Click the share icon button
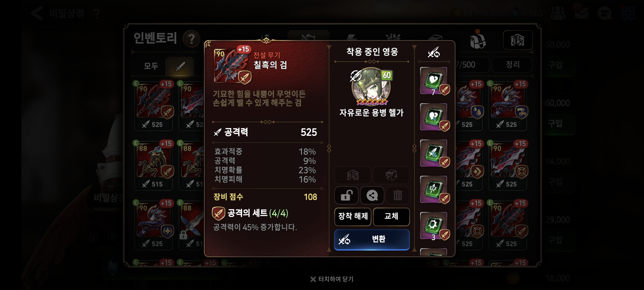Image resolution: width=644 pixels, height=290 pixels. pos(372,195)
